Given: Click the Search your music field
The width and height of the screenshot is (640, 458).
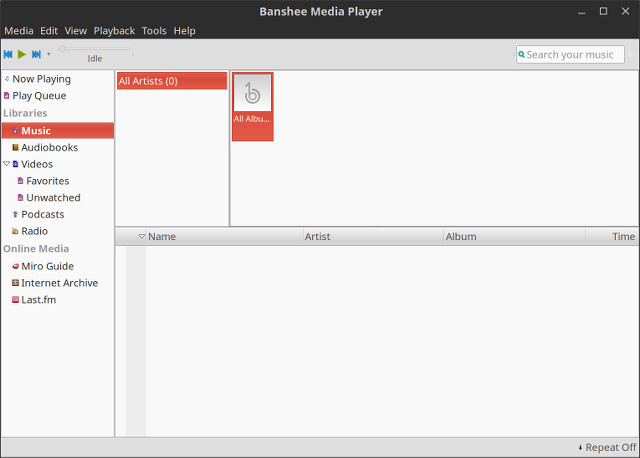Looking at the screenshot, I should (x=574, y=54).
